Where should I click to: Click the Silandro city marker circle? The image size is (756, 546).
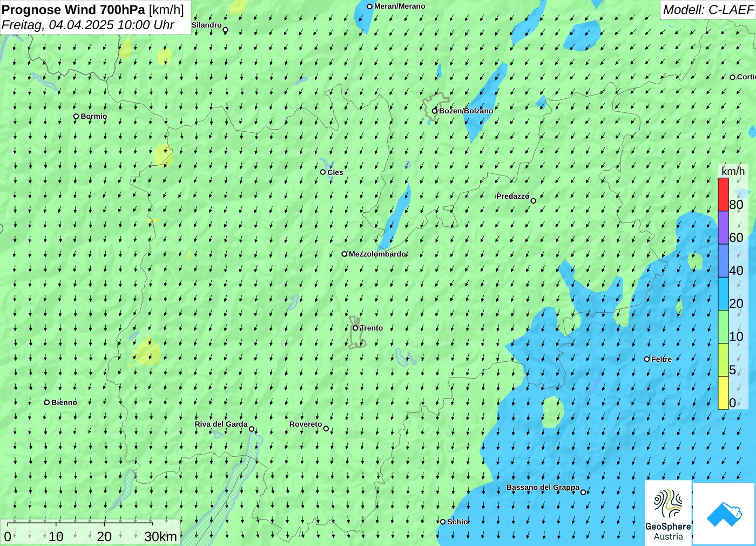(225, 30)
